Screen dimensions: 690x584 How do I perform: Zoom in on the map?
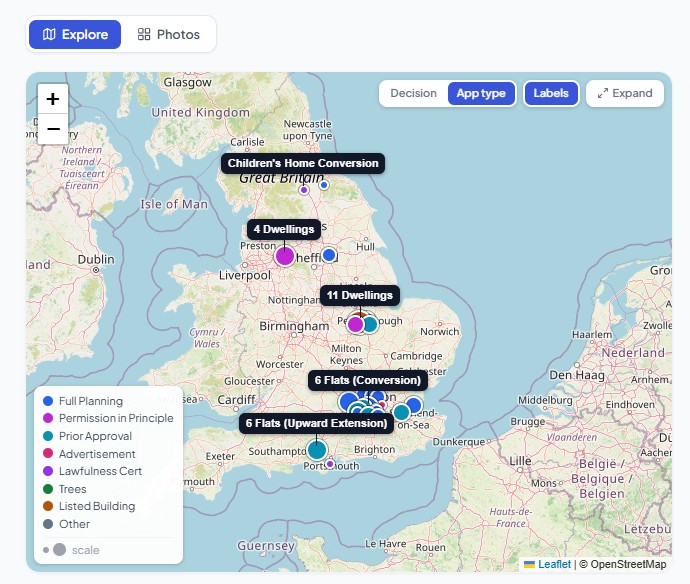click(x=53, y=99)
